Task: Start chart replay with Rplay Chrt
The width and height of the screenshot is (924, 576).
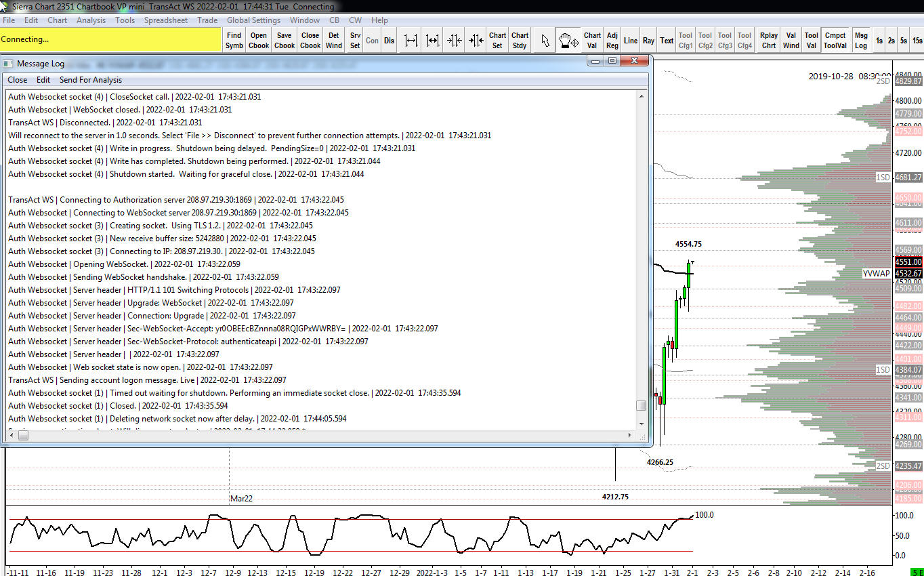Action: coord(769,41)
